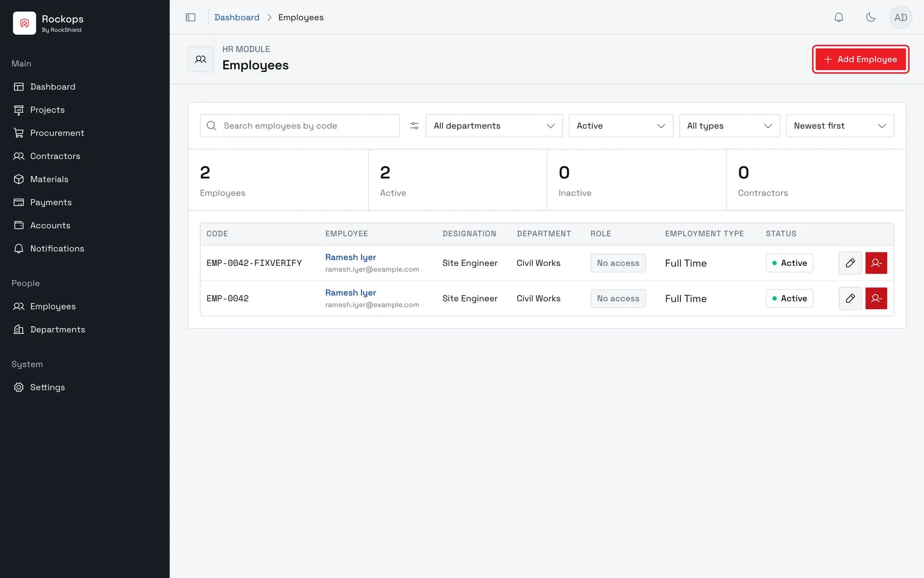
Task: Open the AD user avatar menu
Action: [900, 17]
